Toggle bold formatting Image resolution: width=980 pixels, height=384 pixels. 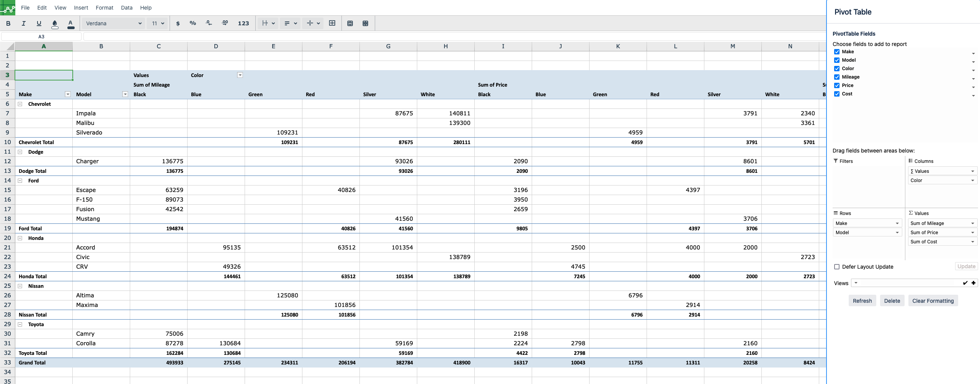pyautogui.click(x=8, y=23)
